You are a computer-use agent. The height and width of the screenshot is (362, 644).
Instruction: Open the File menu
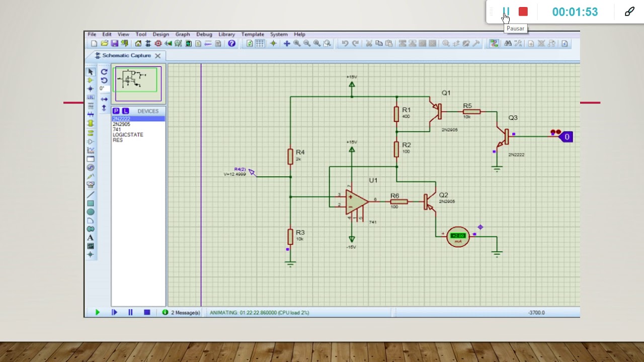[x=92, y=34]
